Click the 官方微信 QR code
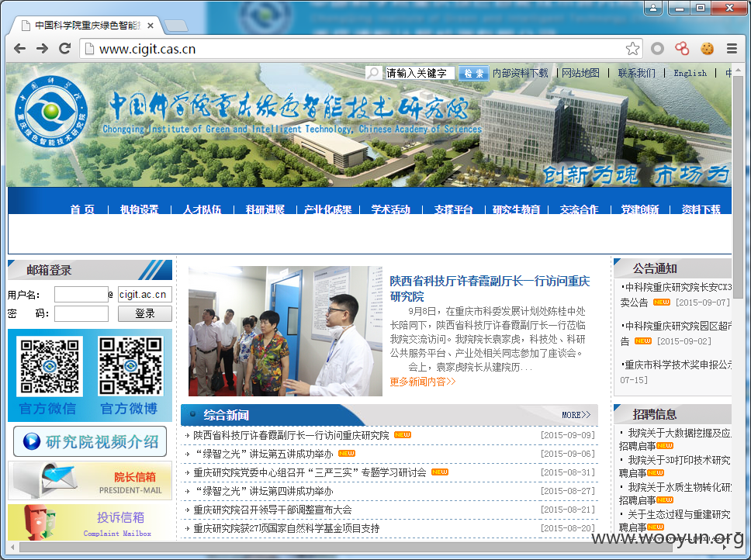 (x=50, y=366)
